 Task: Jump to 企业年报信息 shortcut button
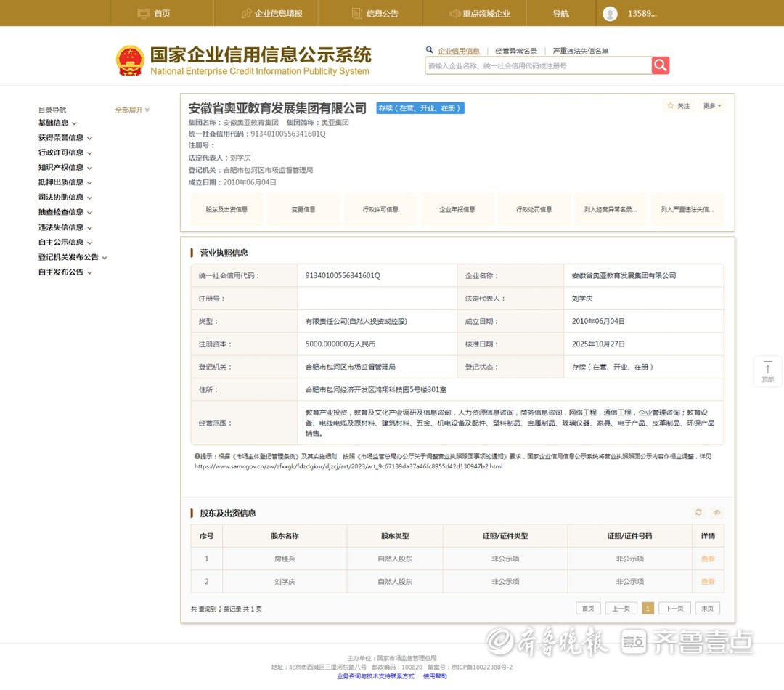coord(457,209)
